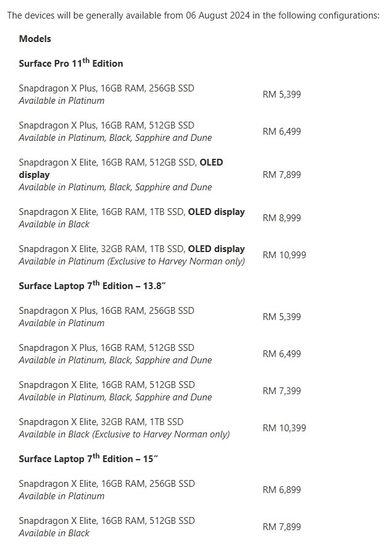
Task: Click Surface Laptop 7th Edition 13.8" heading
Action: point(92,285)
